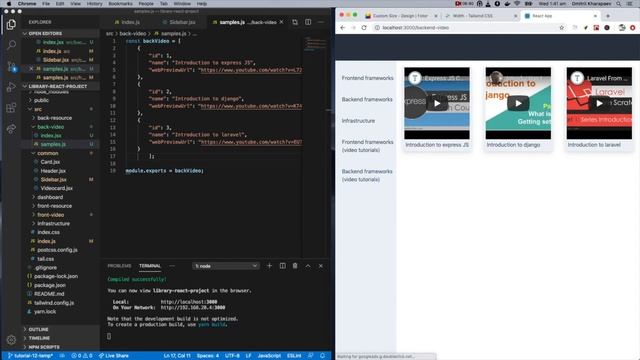This screenshot has height=360, width=640.
Task: Expand the back-resource folder
Action: (x=54, y=118)
